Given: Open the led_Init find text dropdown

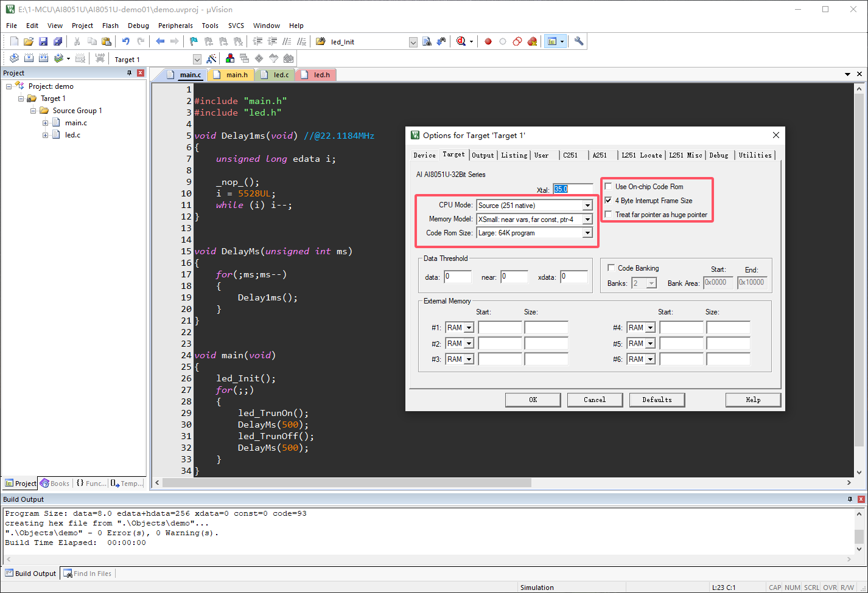Looking at the screenshot, I should [413, 42].
